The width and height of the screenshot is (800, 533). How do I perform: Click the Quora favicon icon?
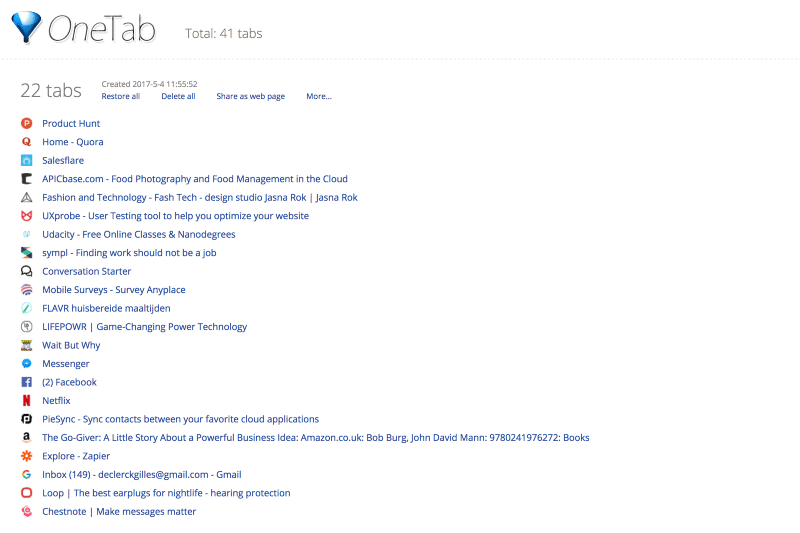point(27,142)
